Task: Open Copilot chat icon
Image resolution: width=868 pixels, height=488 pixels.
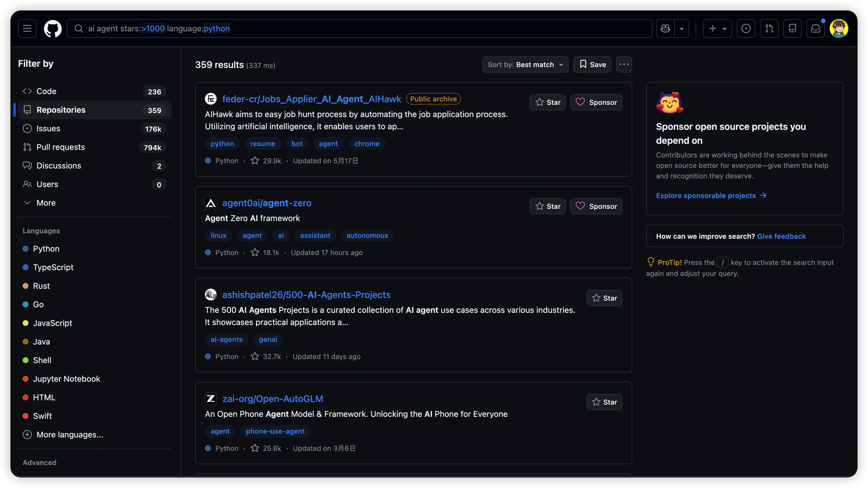Action: 665,28
